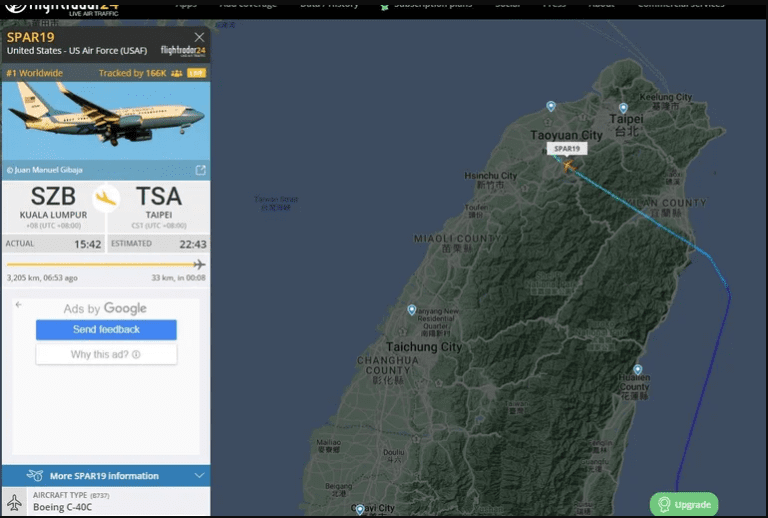Select the map pin near Taipei
The width and height of the screenshot is (768, 518).
[623, 108]
